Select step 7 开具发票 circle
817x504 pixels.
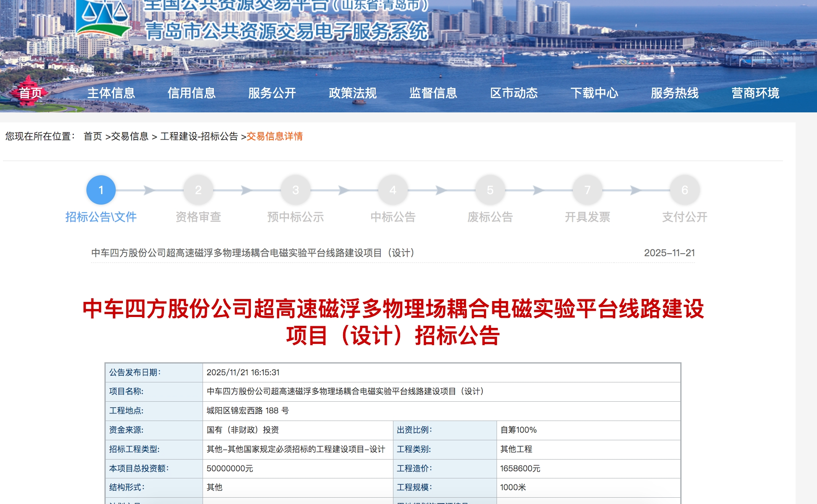588,190
